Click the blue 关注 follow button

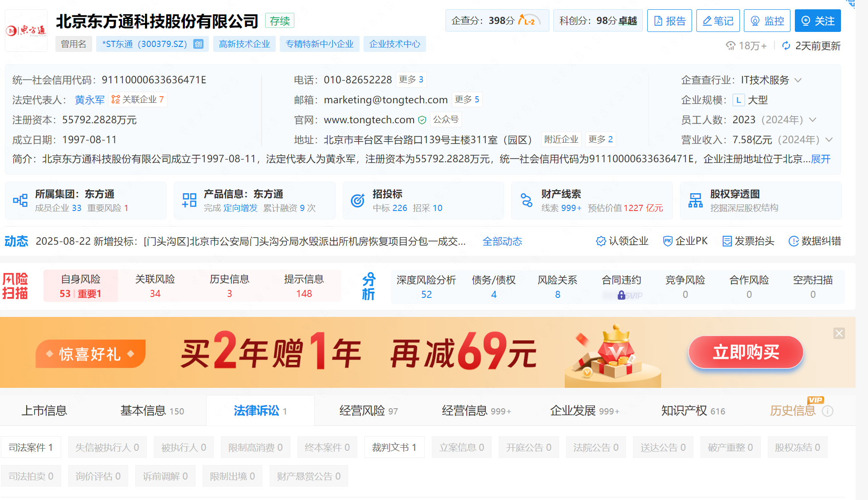pos(817,21)
